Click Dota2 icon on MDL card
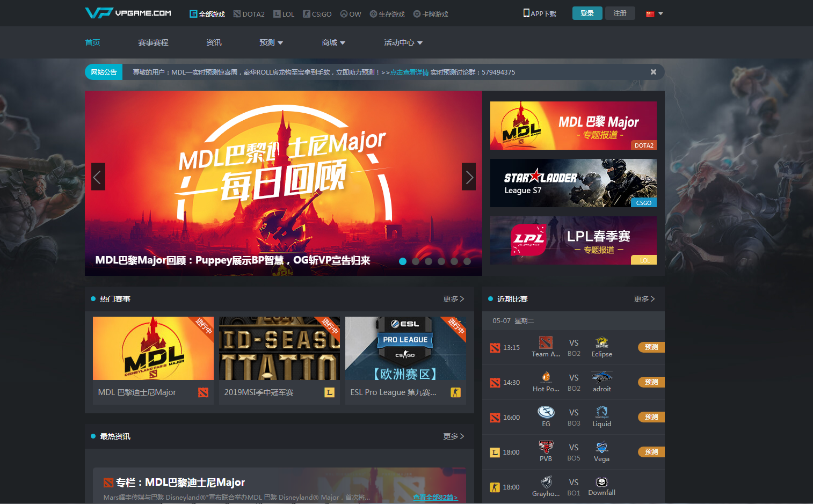This screenshot has height=504, width=813. tap(203, 392)
